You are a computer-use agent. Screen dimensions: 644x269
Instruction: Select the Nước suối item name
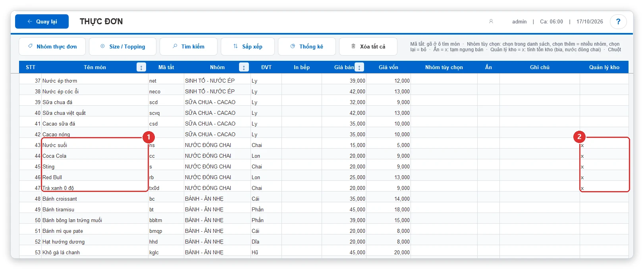click(55, 145)
